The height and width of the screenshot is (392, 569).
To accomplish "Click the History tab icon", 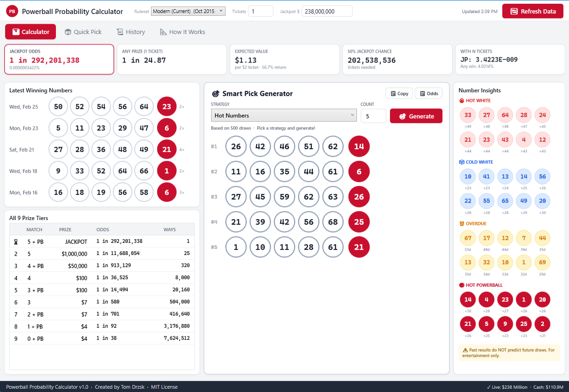I will point(120,32).
